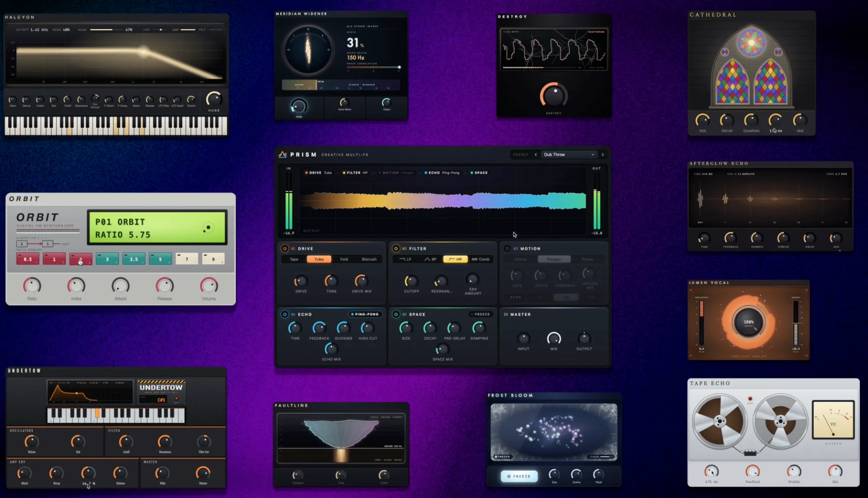This screenshot has width=868, height=498.
Task: Go to the previous Prism preset
Action: tap(536, 155)
